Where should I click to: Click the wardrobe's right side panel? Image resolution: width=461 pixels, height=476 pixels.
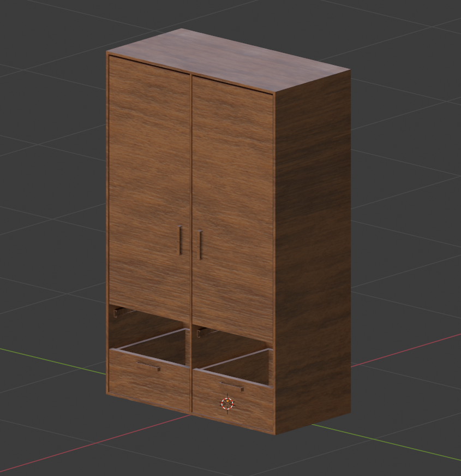pos(313,252)
